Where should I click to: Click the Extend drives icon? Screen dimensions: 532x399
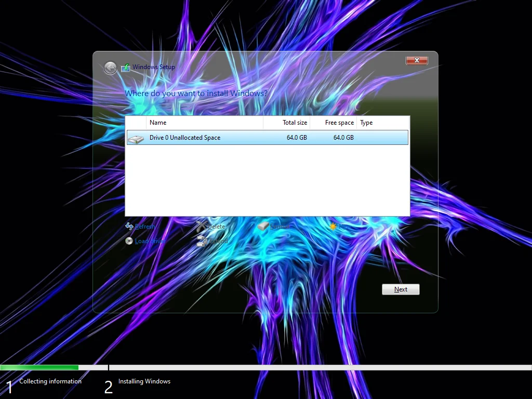(x=201, y=241)
